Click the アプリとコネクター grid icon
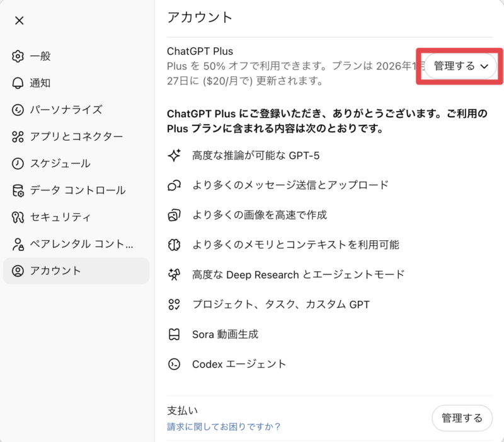This screenshot has height=442, width=504. 18,136
